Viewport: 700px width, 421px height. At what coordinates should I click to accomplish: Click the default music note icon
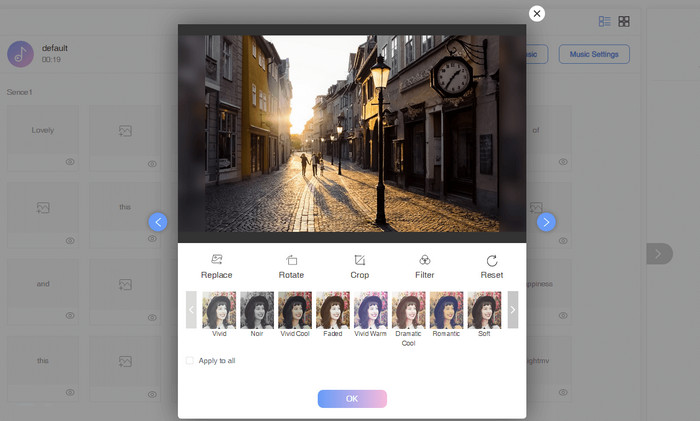(20, 54)
